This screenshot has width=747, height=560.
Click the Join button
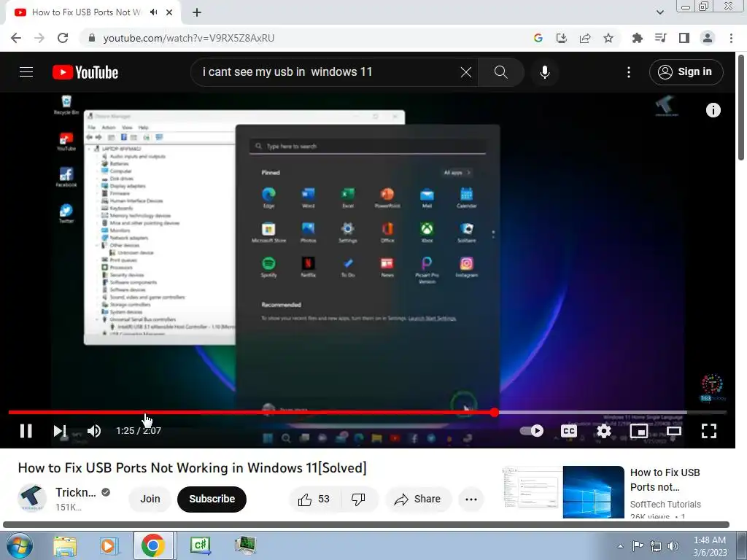pos(150,499)
